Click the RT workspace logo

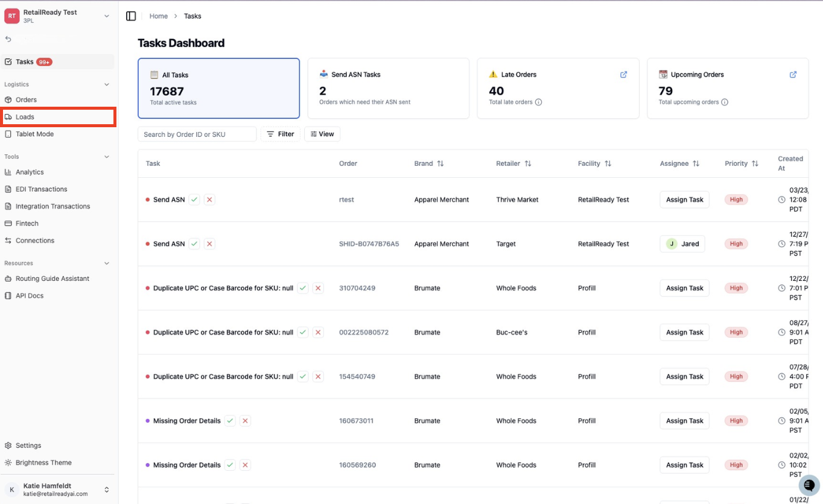(12, 16)
